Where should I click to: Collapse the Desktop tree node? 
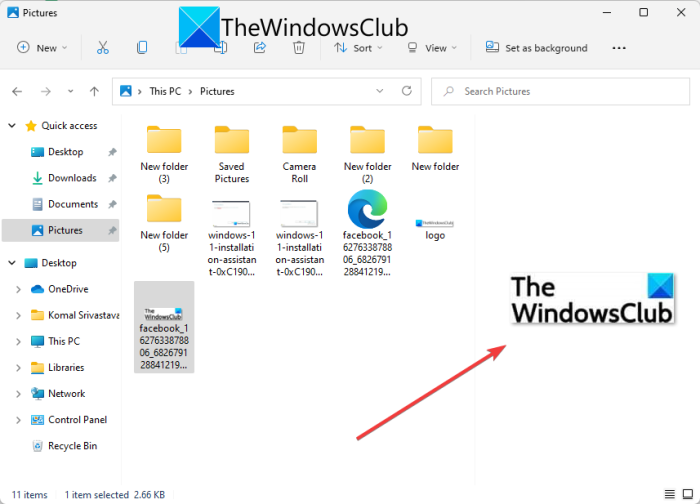tap(12, 263)
